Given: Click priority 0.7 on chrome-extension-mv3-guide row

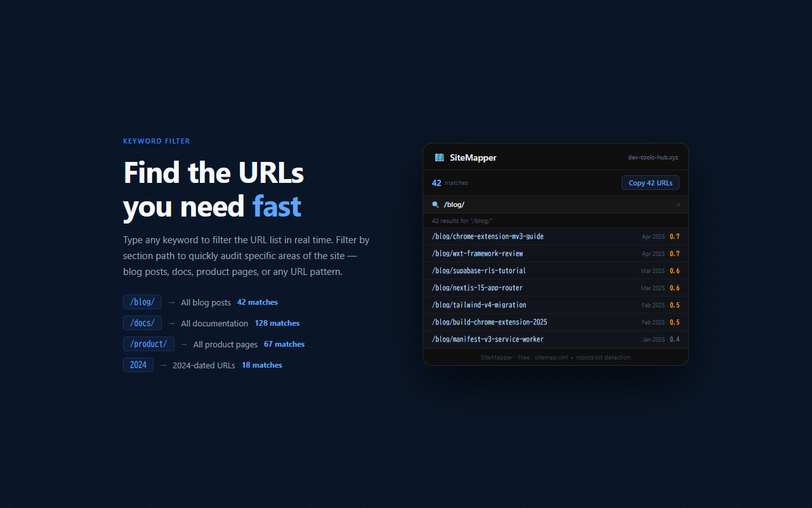Looking at the screenshot, I should (x=674, y=236).
